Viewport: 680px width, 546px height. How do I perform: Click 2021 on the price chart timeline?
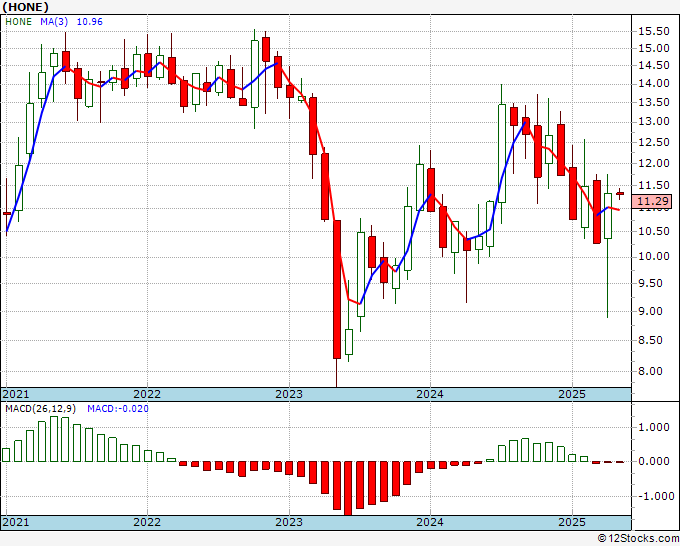[x=16, y=394]
